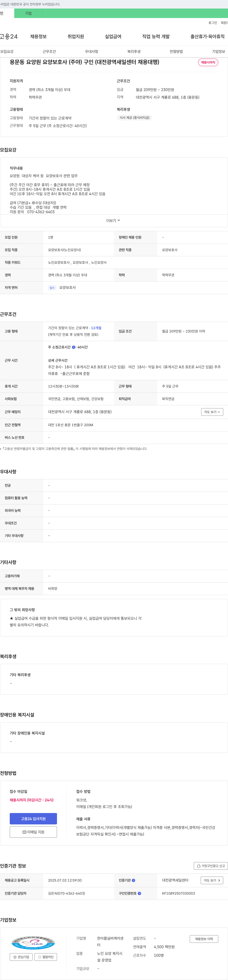Click 대전 1호선 용문 1번출구 200M
This screenshot has height=980, width=228.
tap(71, 425)
